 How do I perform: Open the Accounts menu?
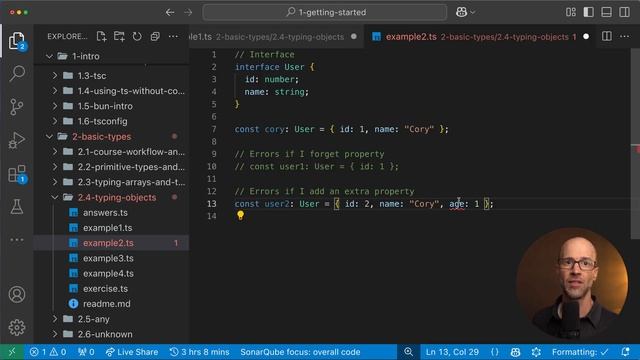pos(17,294)
